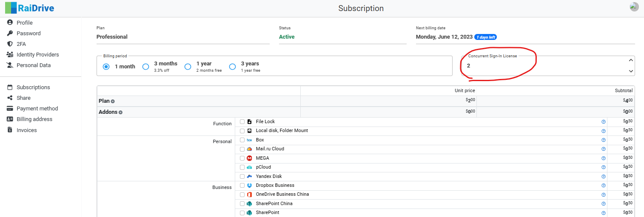Check the SharePoint addon
Image resolution: width=644 pixels, height=217 pixels.
[242, 213]
